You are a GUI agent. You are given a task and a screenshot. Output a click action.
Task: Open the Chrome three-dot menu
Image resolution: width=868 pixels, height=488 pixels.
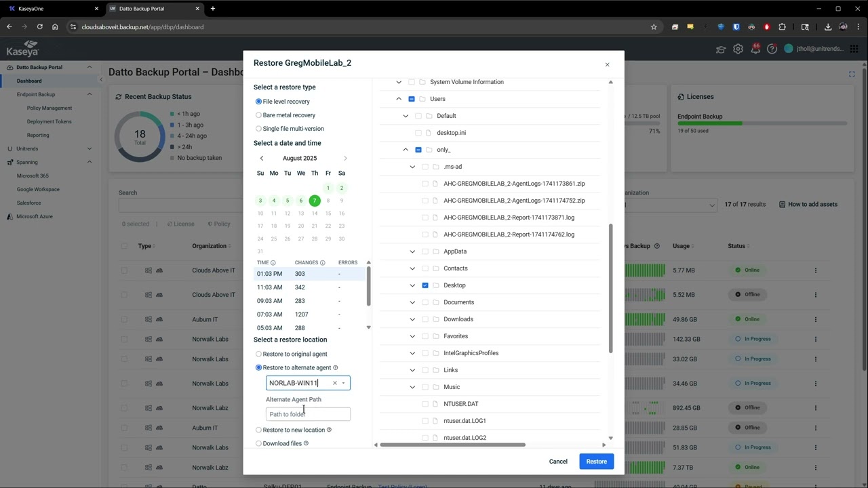(859, 27)
